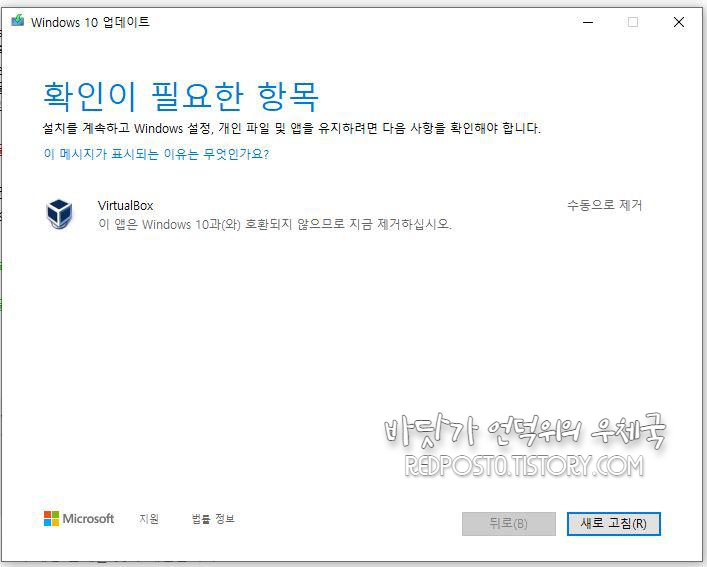
Task: Click the '지원' support link
Action: pyautogui.click(x=149, y=519)
